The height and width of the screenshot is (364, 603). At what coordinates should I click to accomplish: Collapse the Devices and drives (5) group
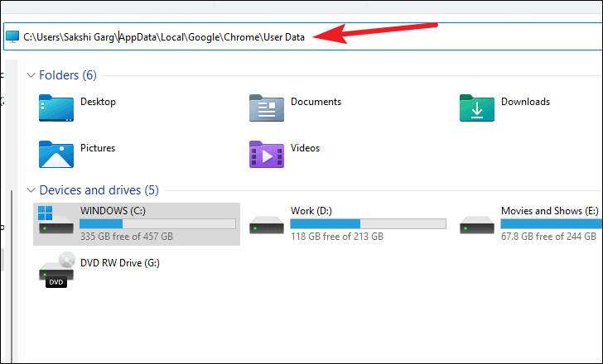[31, 190]
